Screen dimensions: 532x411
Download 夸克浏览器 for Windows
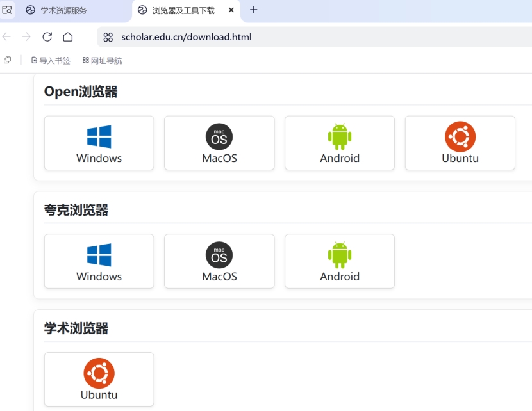(x=99, y=261)
